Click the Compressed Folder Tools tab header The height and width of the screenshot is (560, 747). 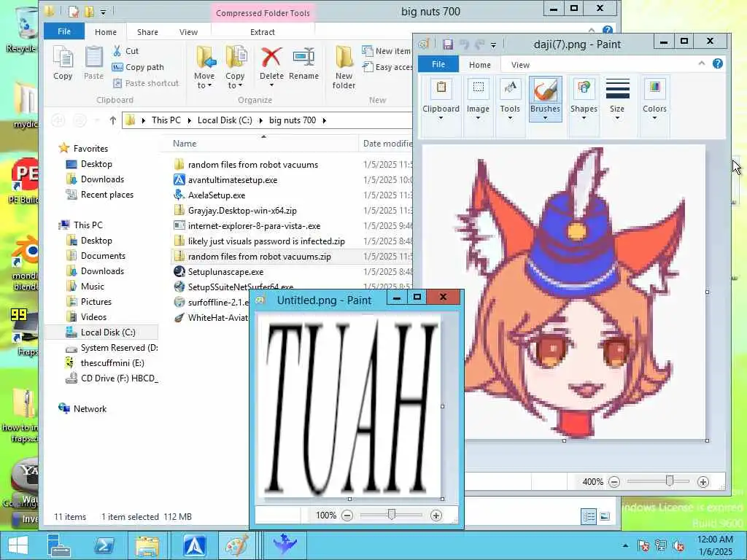point(263,13)
